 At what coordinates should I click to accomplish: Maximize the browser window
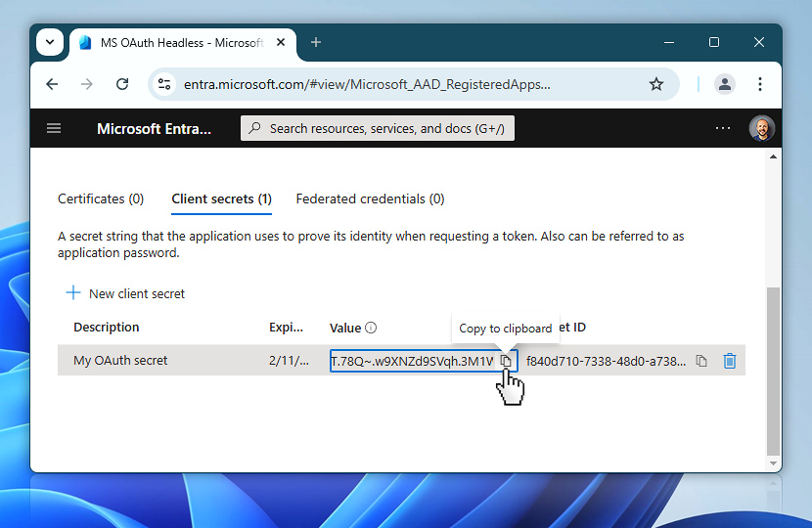click(x=713, y=42)
